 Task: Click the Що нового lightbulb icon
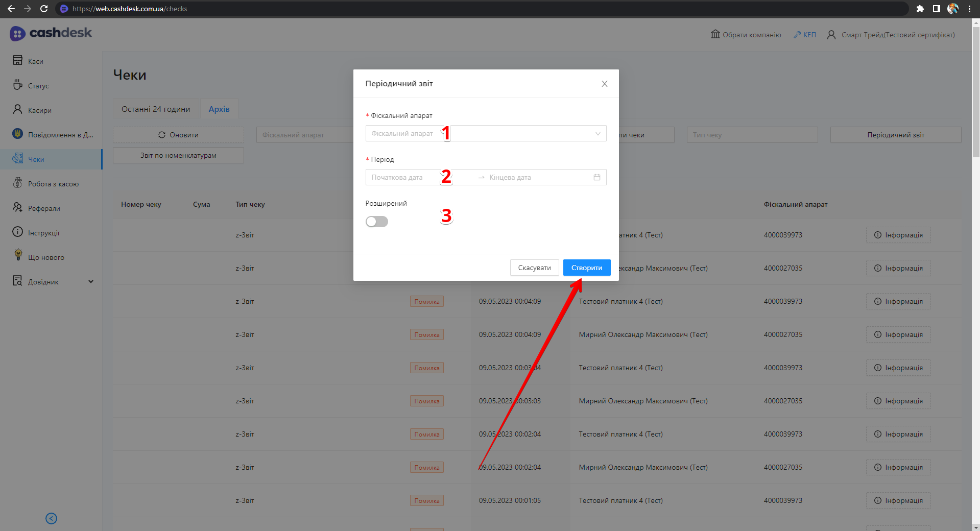click(18, 255)
